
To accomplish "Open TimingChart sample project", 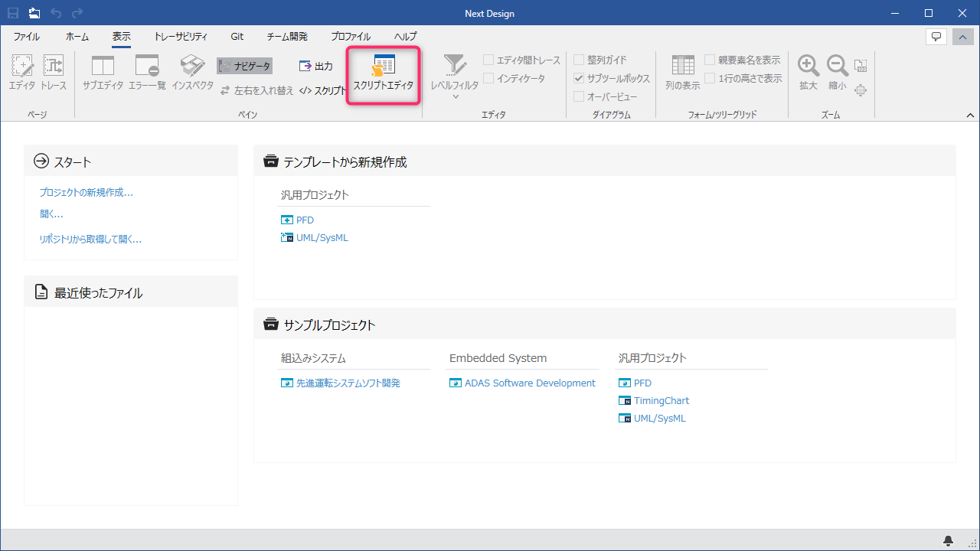I will coord(654,400).
